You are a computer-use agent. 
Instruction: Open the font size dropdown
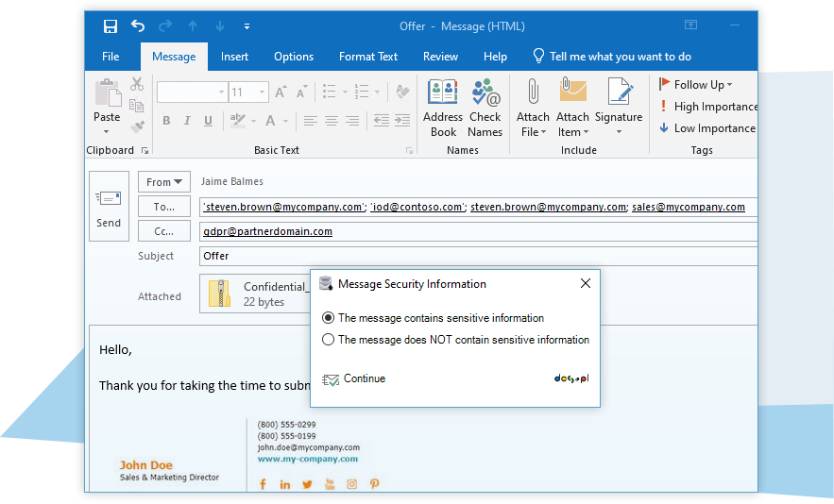(263, 92)
